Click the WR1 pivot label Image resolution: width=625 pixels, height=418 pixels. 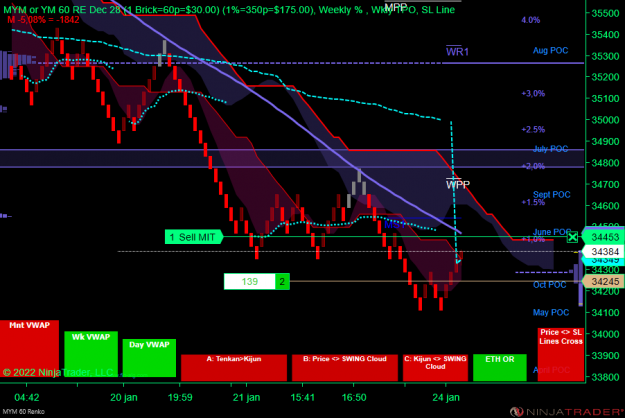(457, 51)
